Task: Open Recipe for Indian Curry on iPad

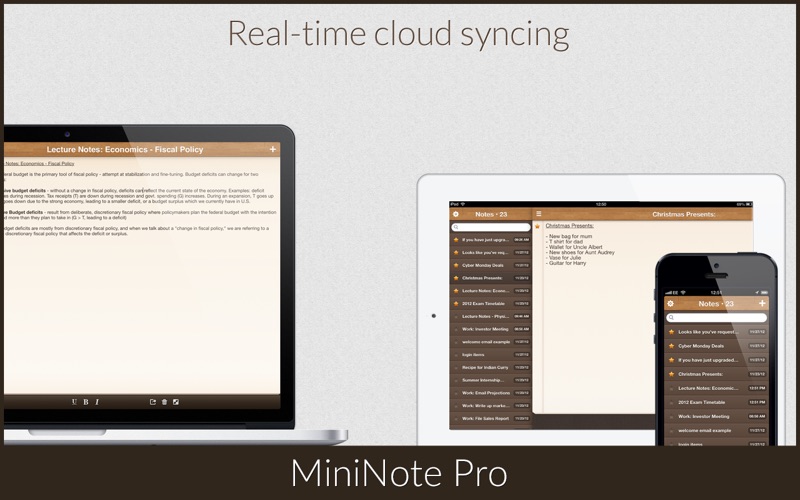Action: tap(491, 367)
